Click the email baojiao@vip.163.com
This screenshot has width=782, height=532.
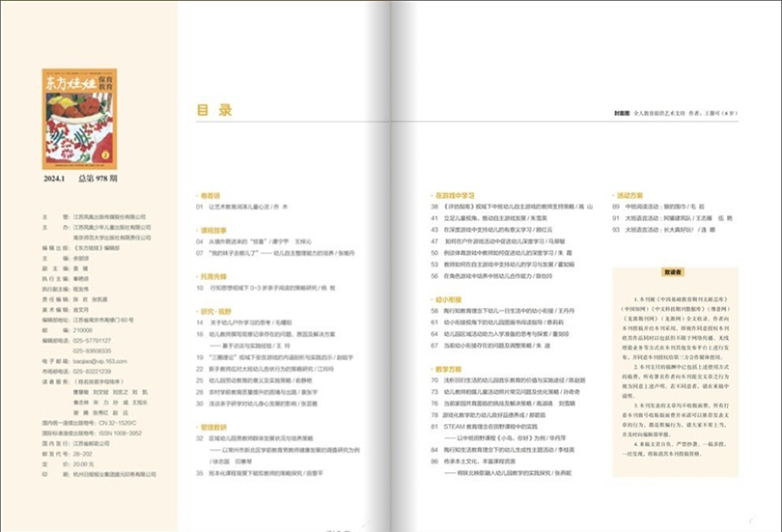pos(99,361)
